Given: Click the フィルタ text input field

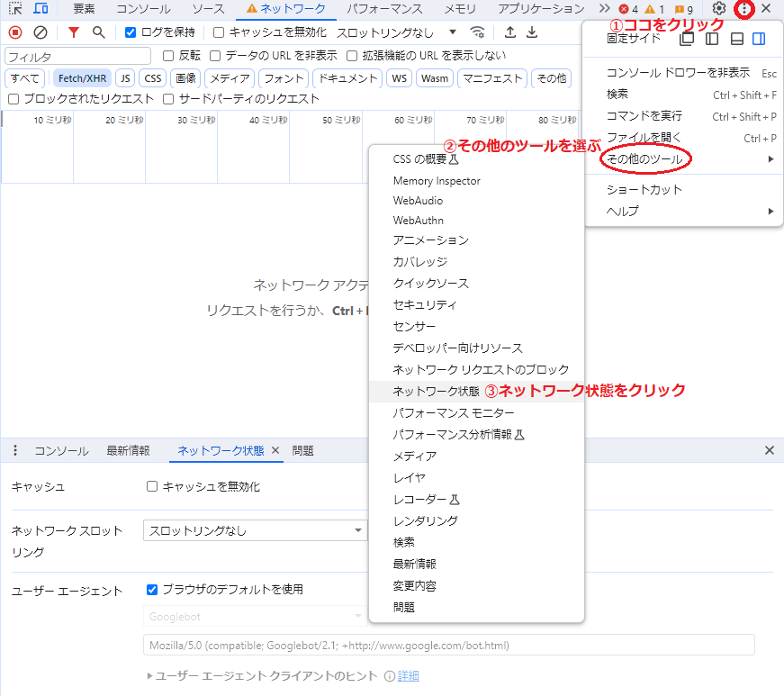Looking at the screenshot, I should click(77, 56).
